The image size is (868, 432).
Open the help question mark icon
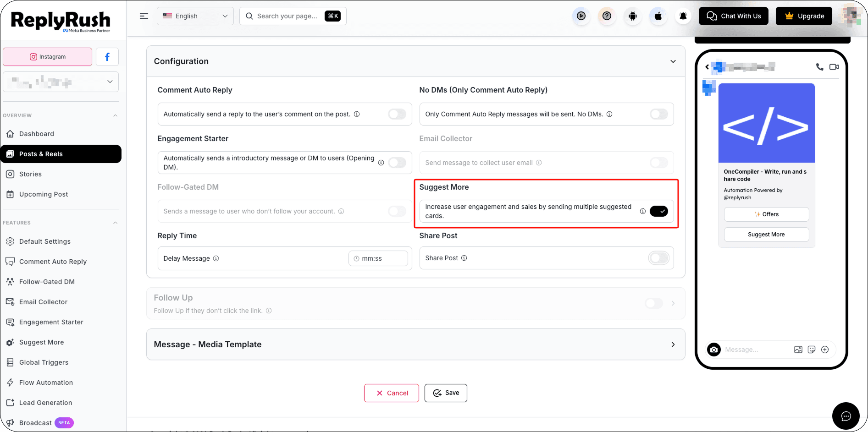coord(607,16)
